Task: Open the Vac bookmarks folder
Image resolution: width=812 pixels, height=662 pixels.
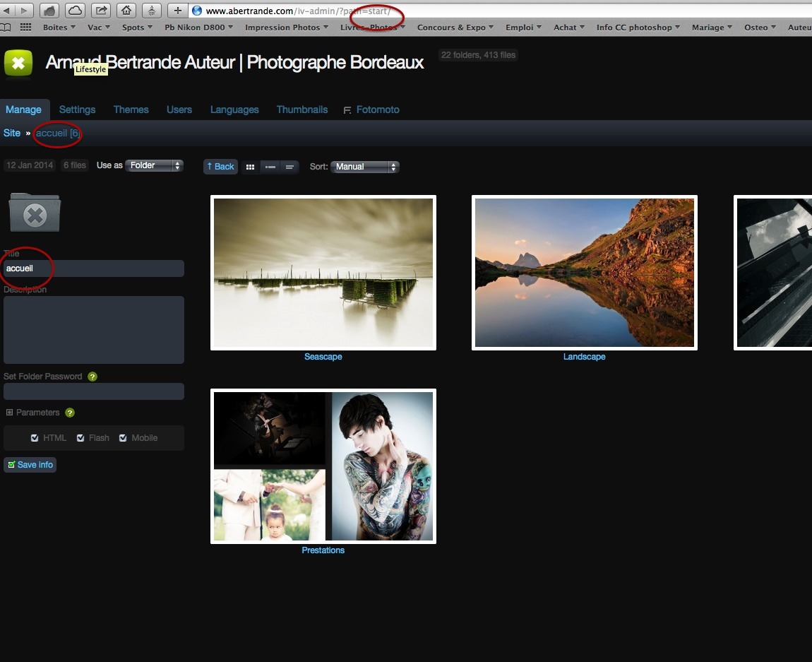Action: point(99,28)
